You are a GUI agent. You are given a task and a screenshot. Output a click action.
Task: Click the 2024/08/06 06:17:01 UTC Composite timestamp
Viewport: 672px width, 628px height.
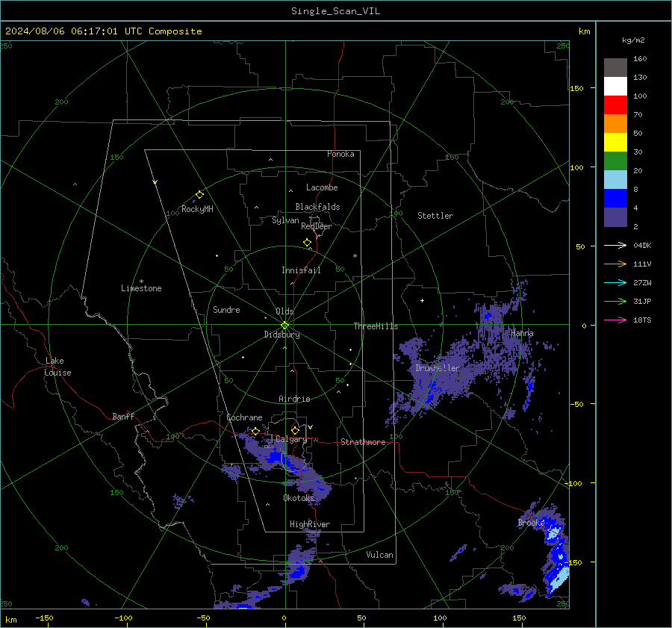tap(103, 31)
